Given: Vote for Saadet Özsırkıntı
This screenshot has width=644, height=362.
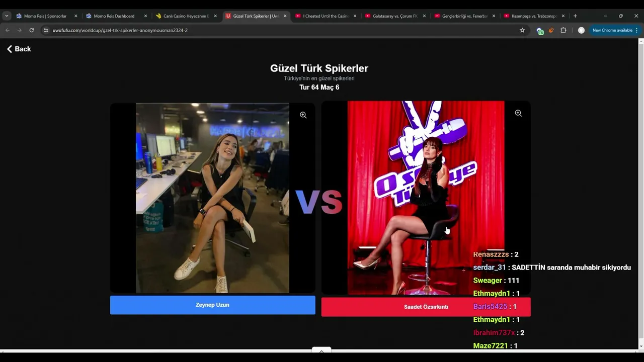Looking at the screenshot, I should coord(426,307).
